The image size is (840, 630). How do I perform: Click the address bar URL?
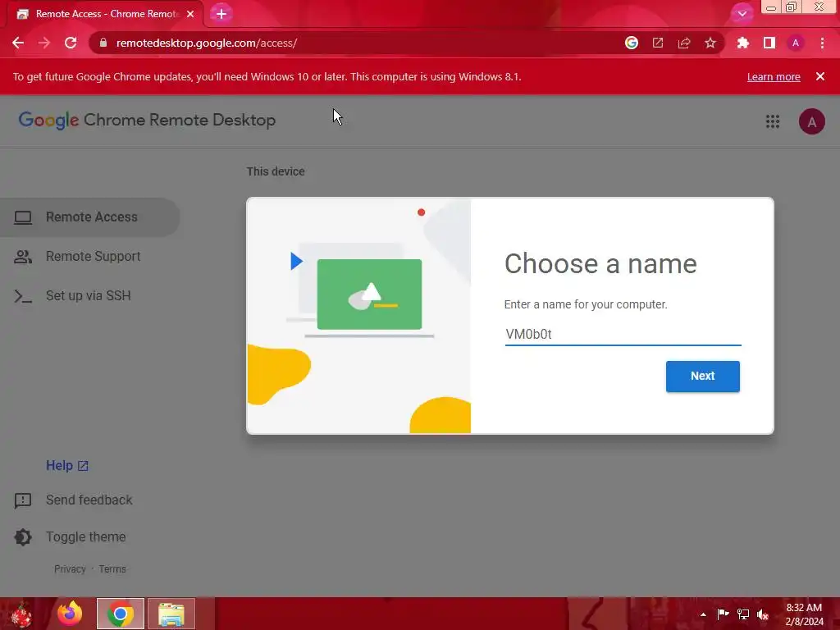coord(207,43)
